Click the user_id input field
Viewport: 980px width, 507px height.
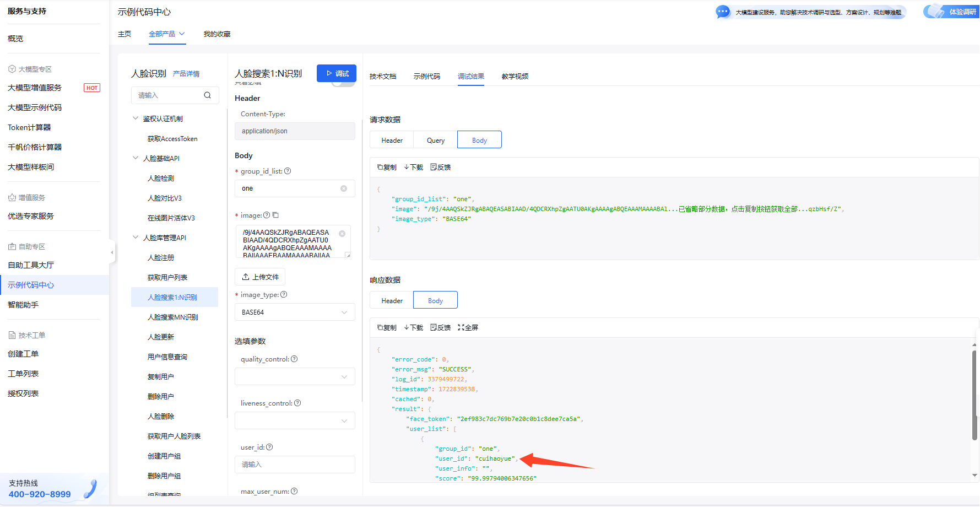tap(295, 465)
